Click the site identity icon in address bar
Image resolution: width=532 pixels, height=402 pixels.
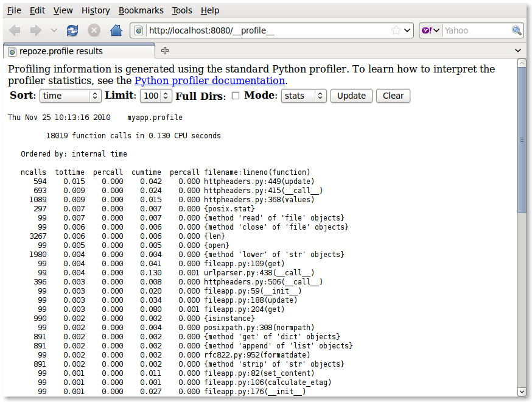pyautogui.click(x=139, y=31)
